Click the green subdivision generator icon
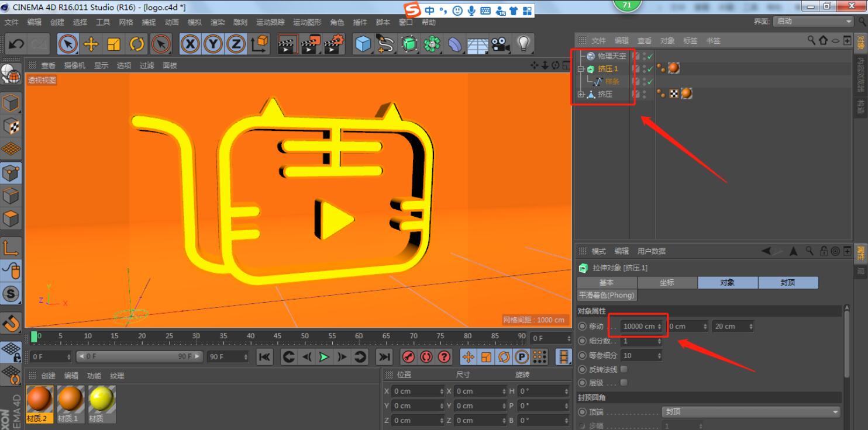The width and height of the screenshot is (868, 430). coord(409,44)
